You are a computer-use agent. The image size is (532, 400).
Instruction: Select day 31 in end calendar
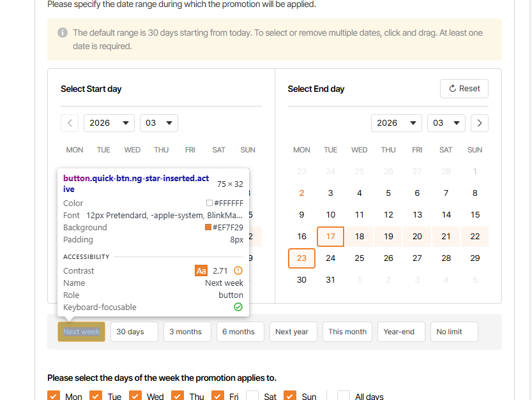(330, 279)
